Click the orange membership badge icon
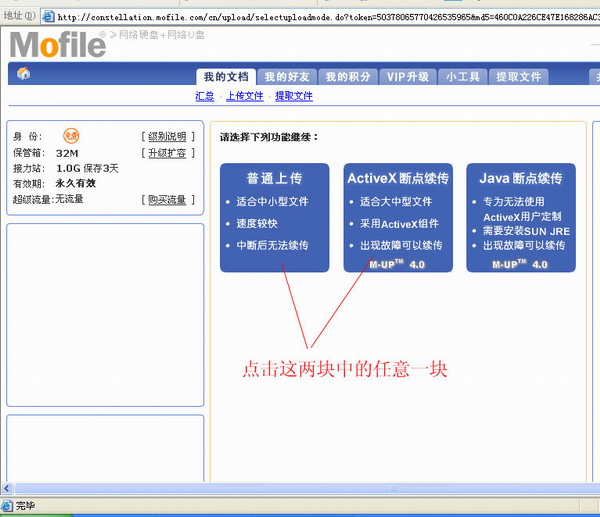The width and height of the screenshot is (600, 517). 71,136
